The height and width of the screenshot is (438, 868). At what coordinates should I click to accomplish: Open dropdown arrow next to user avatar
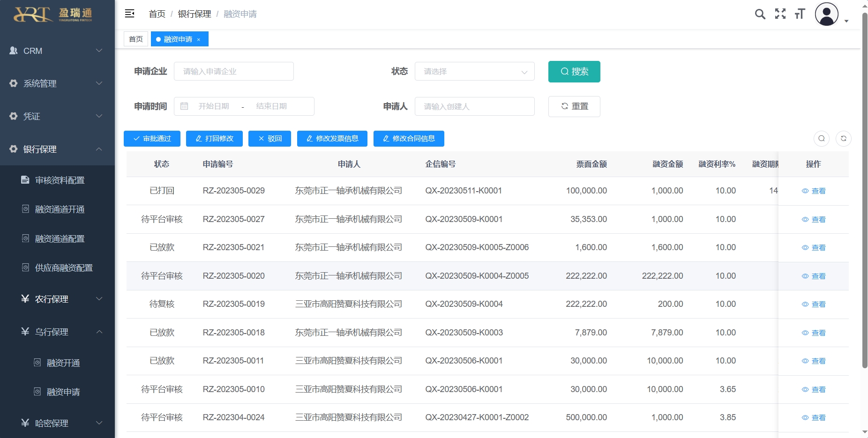[846, 21]
